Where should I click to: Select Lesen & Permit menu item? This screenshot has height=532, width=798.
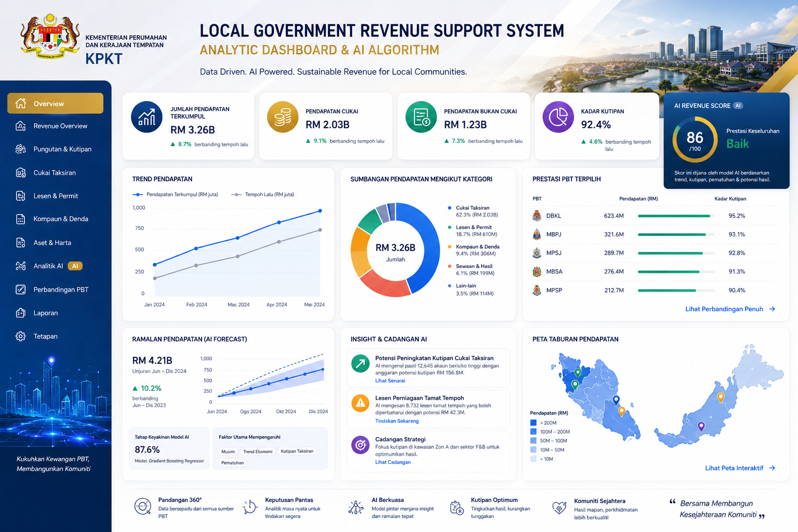point(55,196)
